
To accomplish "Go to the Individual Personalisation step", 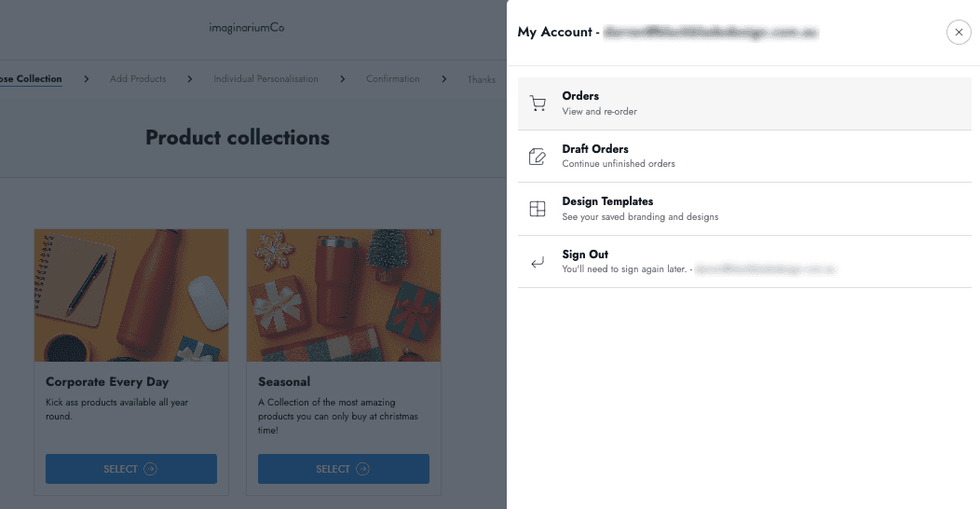I will coord(265,79).
